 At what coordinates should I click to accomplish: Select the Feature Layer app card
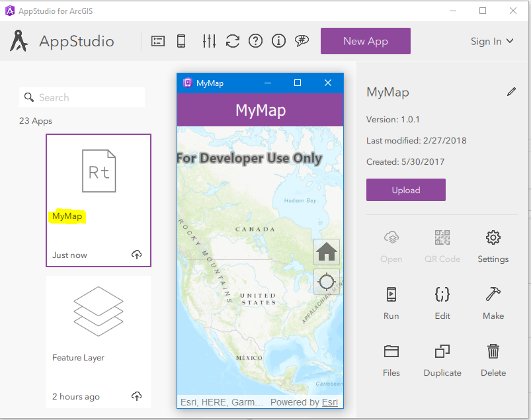(99, 342)
